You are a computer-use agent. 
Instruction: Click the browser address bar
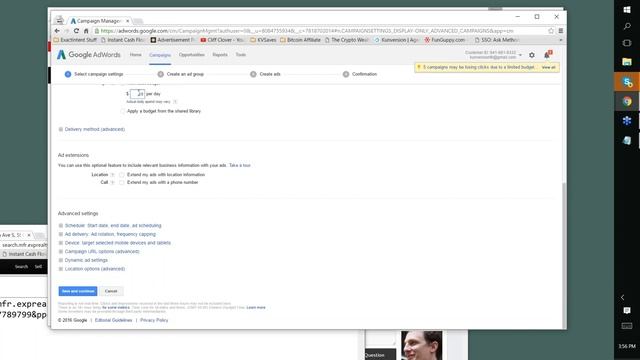pos(320,31)
